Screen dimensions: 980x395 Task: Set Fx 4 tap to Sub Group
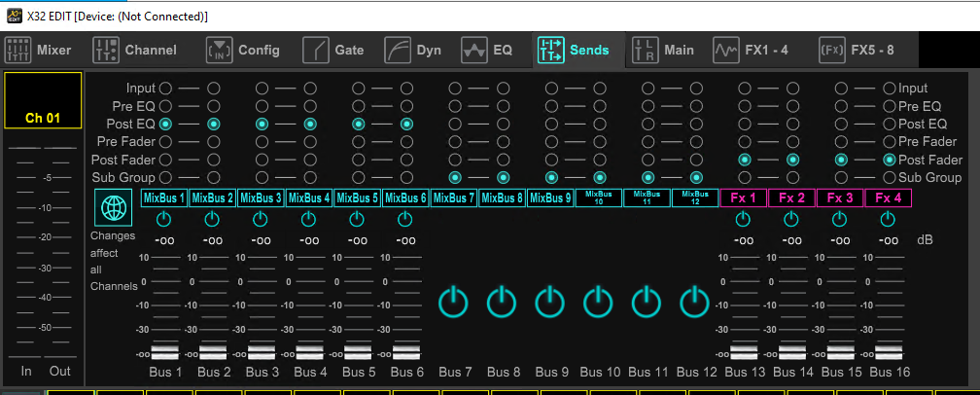pos(889,177)
